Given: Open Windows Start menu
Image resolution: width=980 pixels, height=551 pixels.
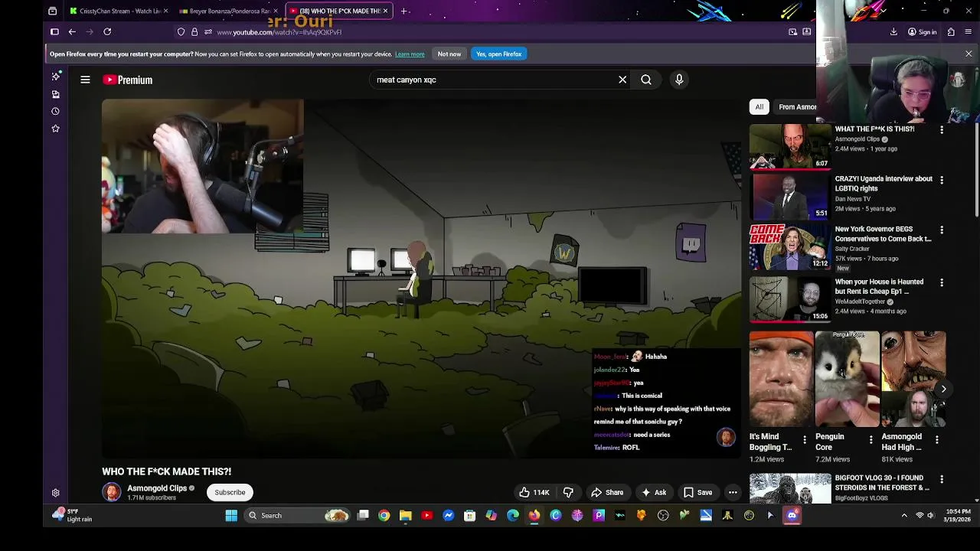Looking at the screenshot, I should [x=231, y=516].
